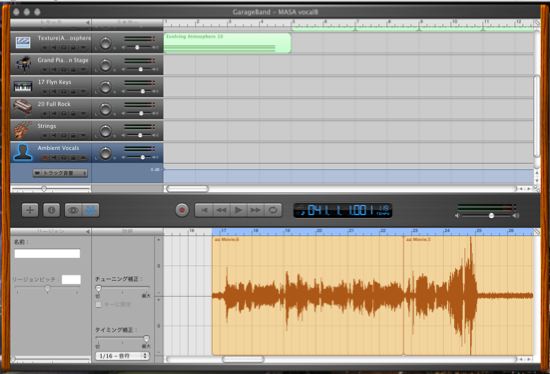Screen dimensions: 550x374
Task: Click the Ambient Vocals track silhouette icon
Action: 23,152
